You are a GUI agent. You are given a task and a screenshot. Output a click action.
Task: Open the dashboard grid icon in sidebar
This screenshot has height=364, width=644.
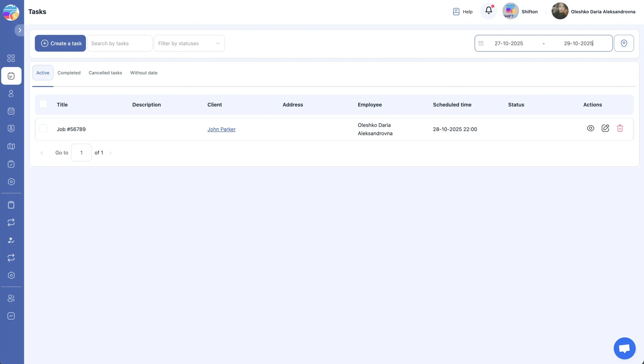(11, 58)
